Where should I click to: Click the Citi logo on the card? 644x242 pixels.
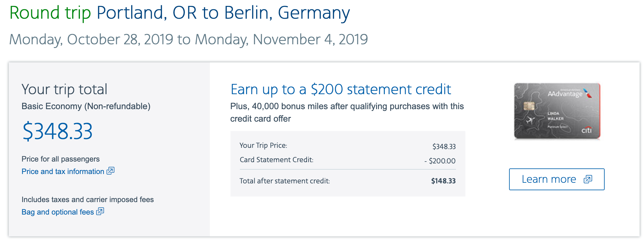coord(586,130)
